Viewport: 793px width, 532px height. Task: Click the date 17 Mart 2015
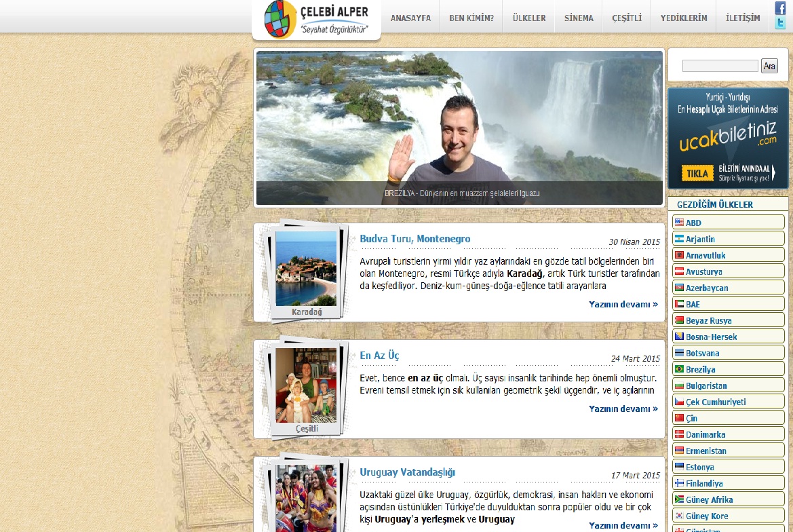coord(635,476)
